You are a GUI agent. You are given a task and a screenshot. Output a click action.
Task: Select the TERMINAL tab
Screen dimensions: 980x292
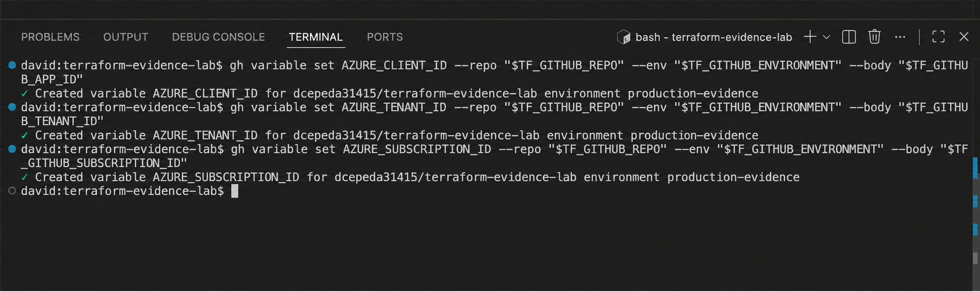tap(316, 37)
